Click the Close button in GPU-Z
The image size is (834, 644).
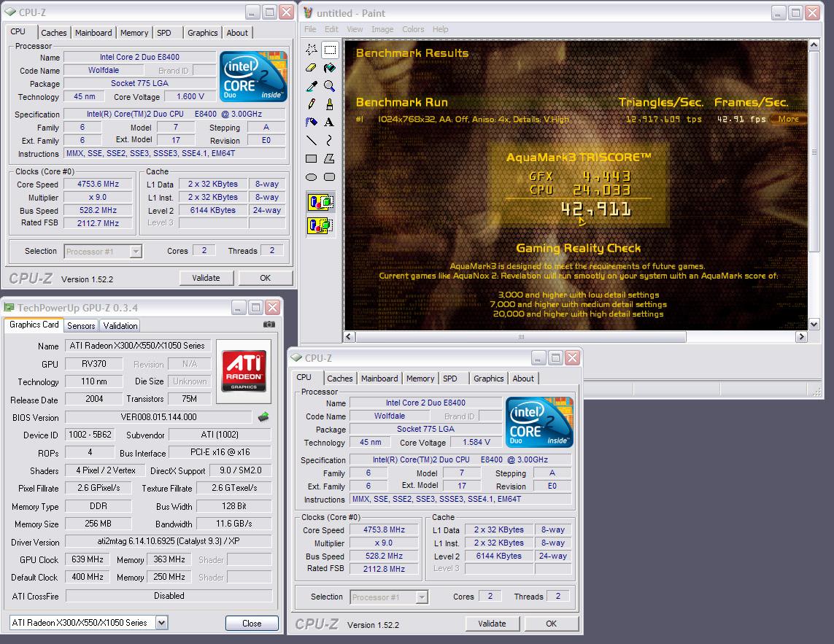[x=252, y=624]
